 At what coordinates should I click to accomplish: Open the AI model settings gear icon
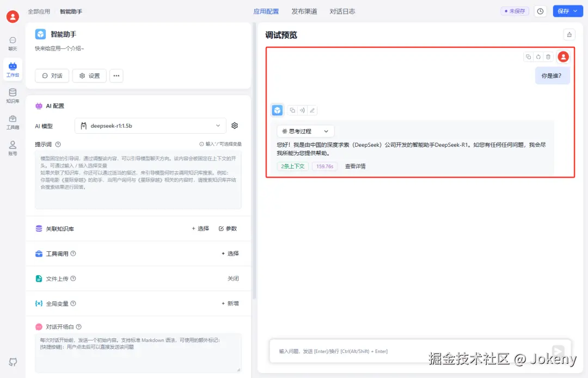(234, 126)
